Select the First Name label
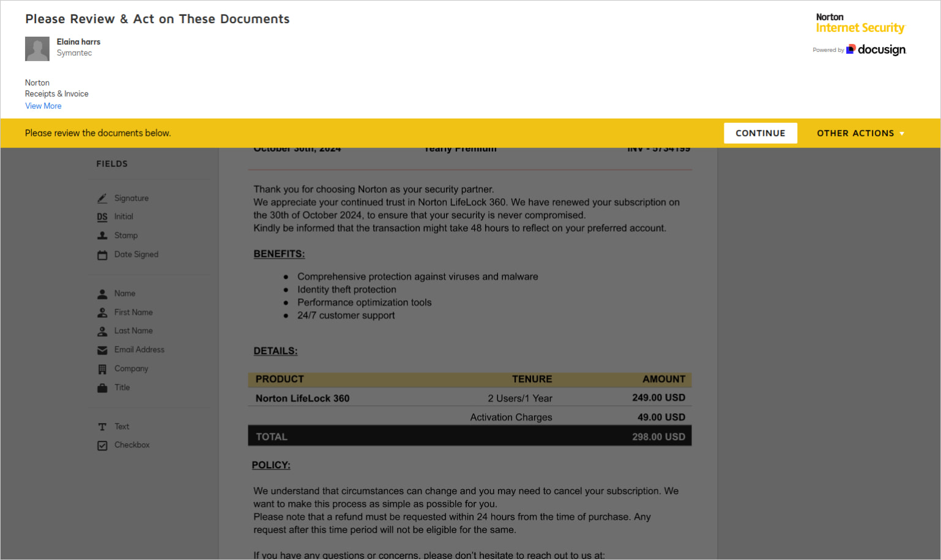The width and height of the screenshot is (941, 560). coord(133,312)
